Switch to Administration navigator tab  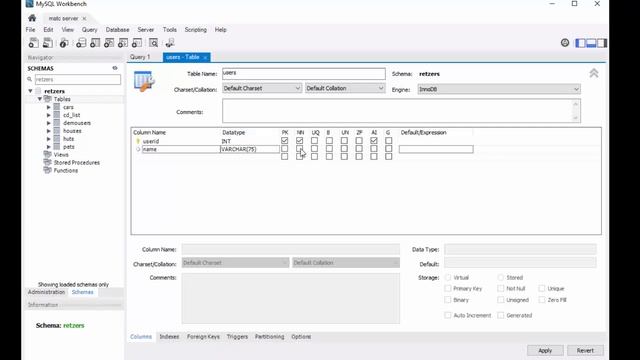click(47, 292)
